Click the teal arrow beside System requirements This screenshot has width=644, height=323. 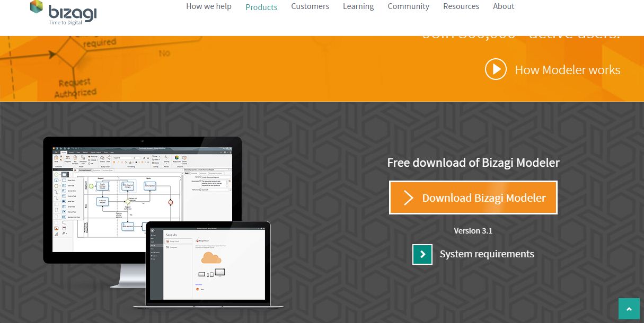coord(422,254)
